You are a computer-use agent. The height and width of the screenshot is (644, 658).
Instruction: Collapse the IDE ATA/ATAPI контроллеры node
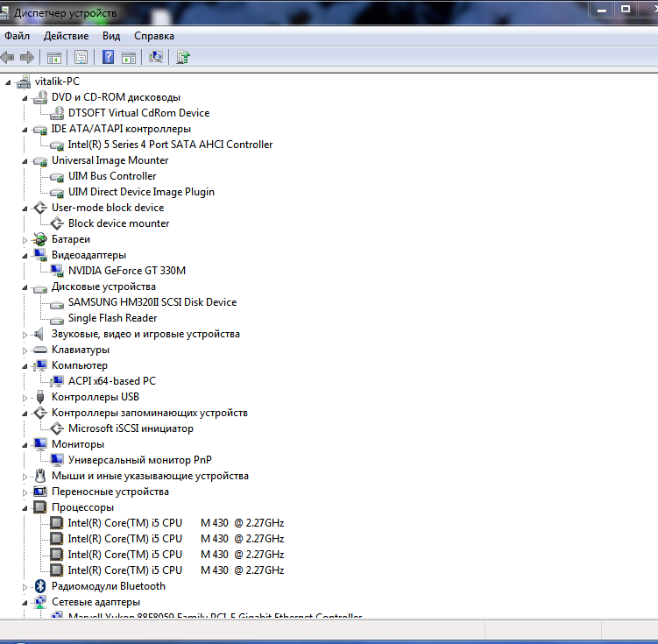click(25, 130)
